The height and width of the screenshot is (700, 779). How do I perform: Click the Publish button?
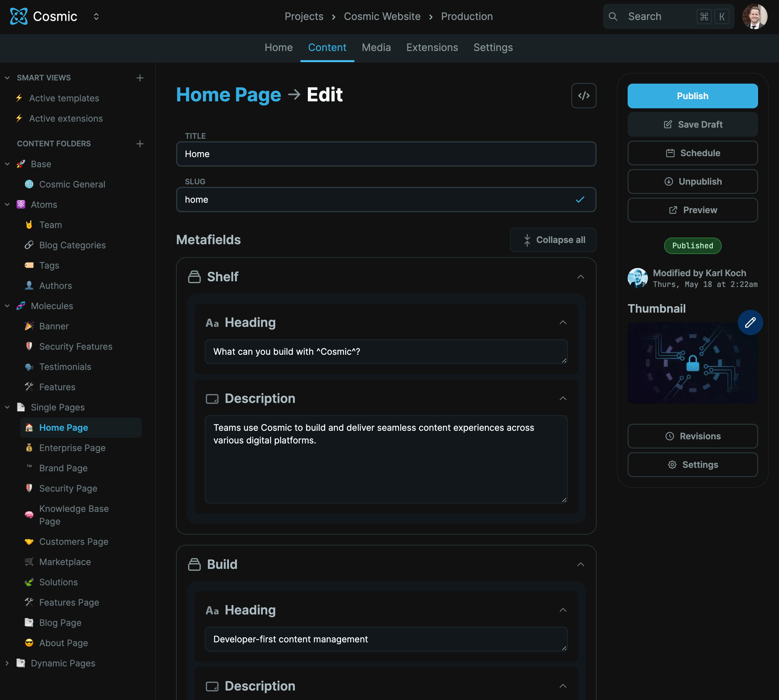click(692, 96)
